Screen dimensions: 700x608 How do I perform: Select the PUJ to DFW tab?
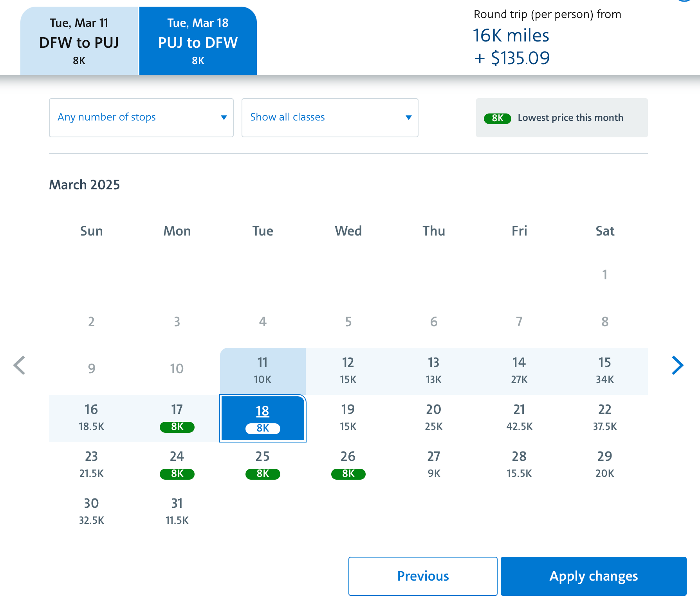(x=198, y=41)
